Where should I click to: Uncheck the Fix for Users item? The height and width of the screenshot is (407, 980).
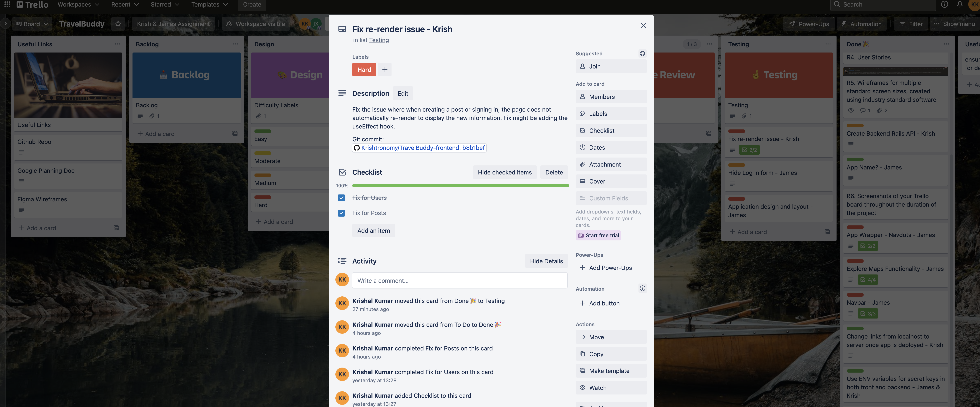341,198
